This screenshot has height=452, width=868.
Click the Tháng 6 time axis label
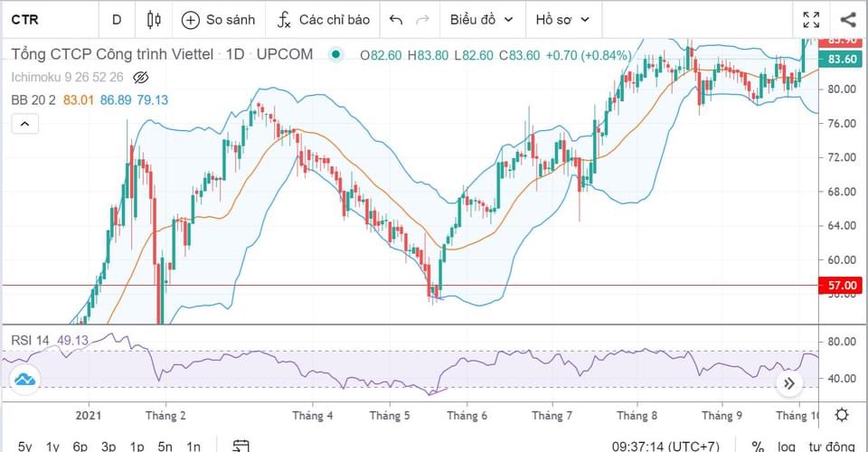467,416
